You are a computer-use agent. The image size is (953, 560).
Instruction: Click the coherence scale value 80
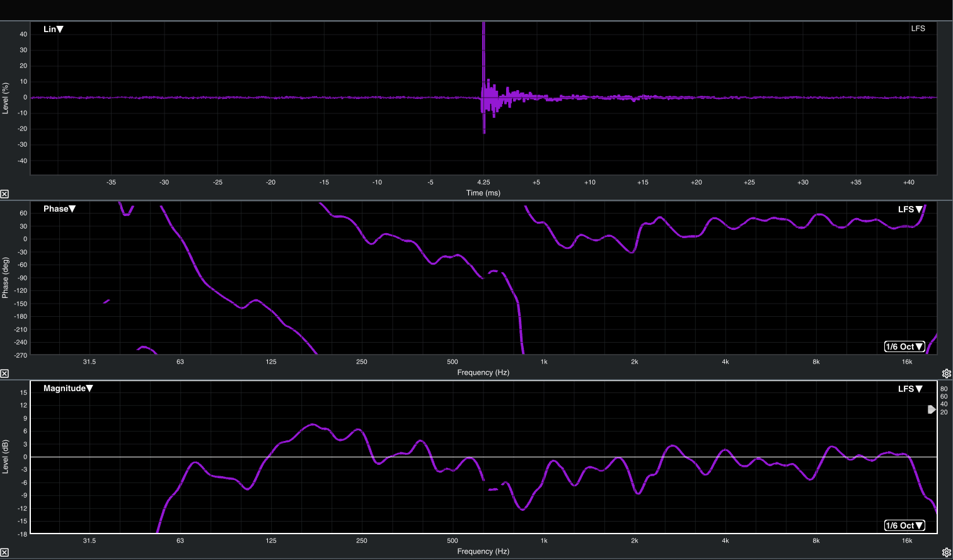(944, 389)
